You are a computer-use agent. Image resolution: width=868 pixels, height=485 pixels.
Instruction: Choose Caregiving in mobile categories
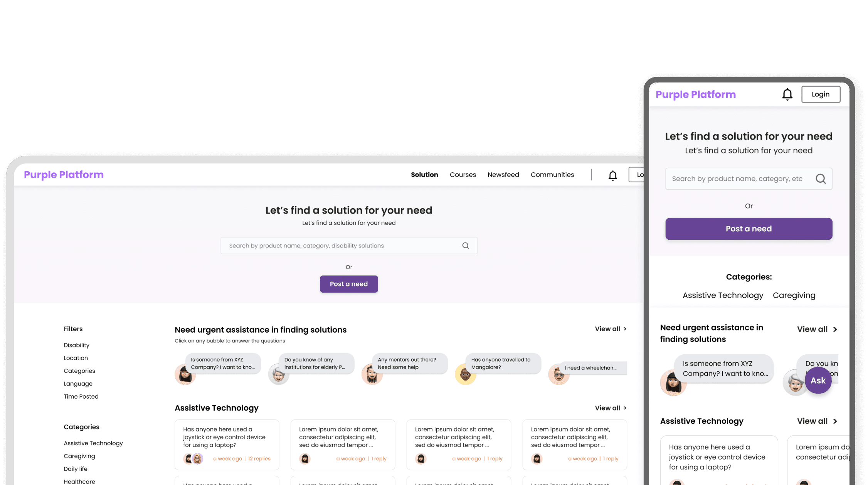point(794,295)
